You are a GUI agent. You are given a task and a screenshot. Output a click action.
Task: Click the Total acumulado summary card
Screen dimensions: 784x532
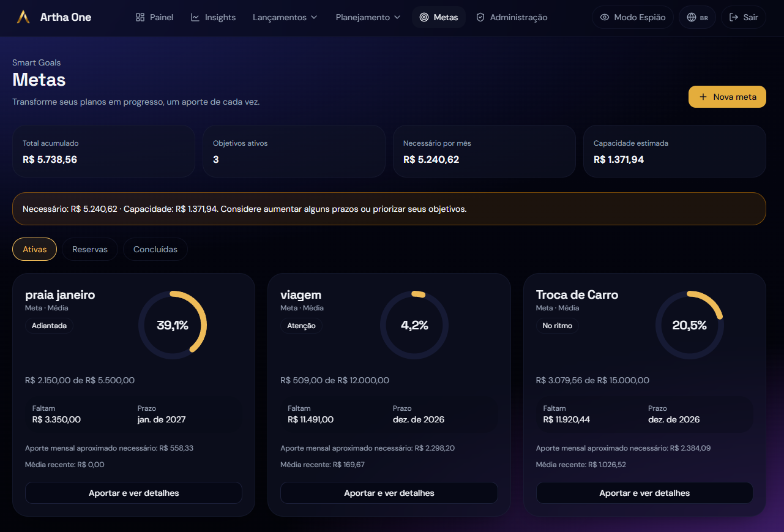click(x=103, y=151)
